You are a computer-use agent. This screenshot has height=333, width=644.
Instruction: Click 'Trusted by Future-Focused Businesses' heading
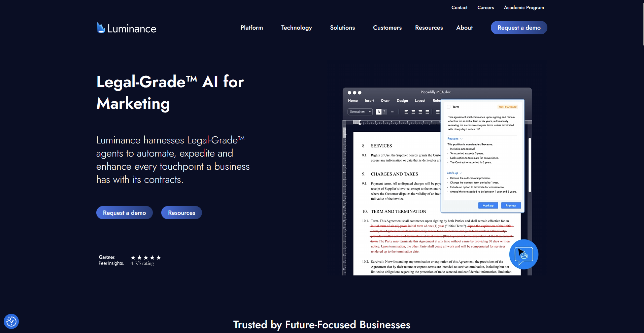322,325
